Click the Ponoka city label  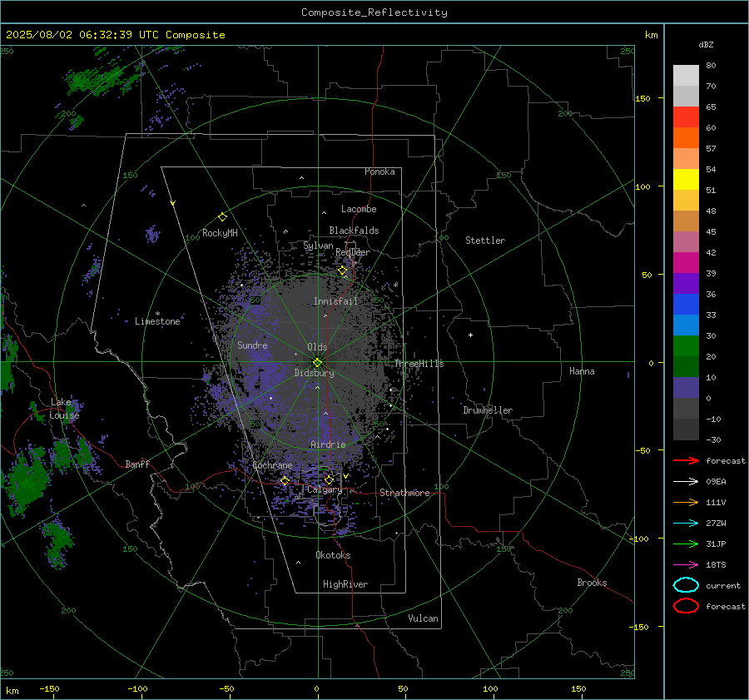379,171
